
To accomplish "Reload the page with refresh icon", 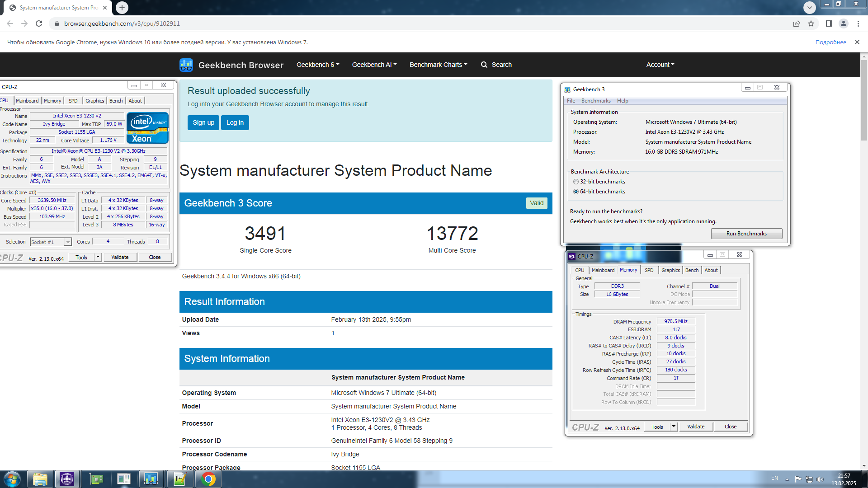I will point(39,23).
